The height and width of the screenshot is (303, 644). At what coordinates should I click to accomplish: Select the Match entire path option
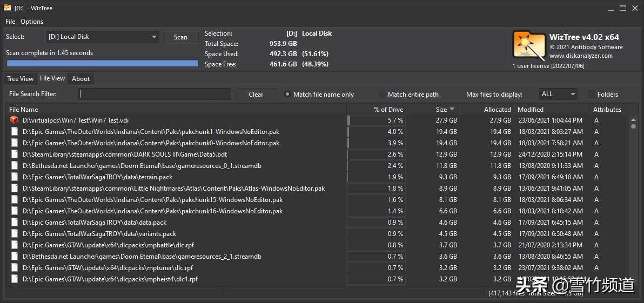pos(383,95)
